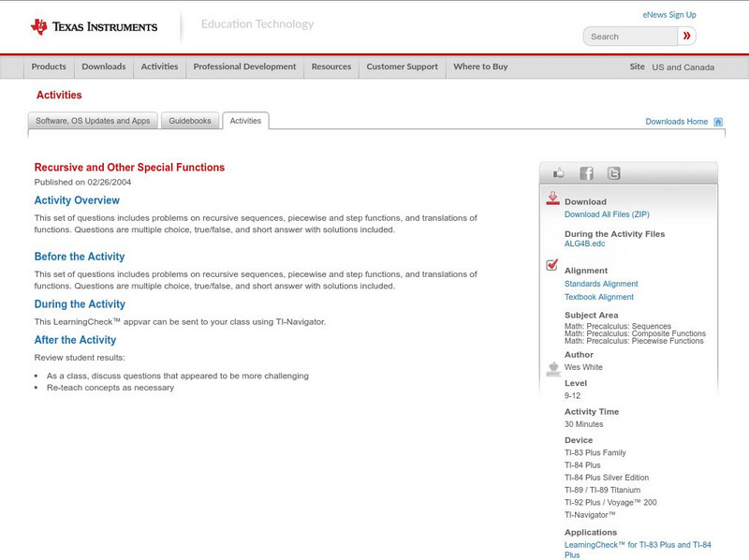Select the Activities tab

[x=245, y=121]
